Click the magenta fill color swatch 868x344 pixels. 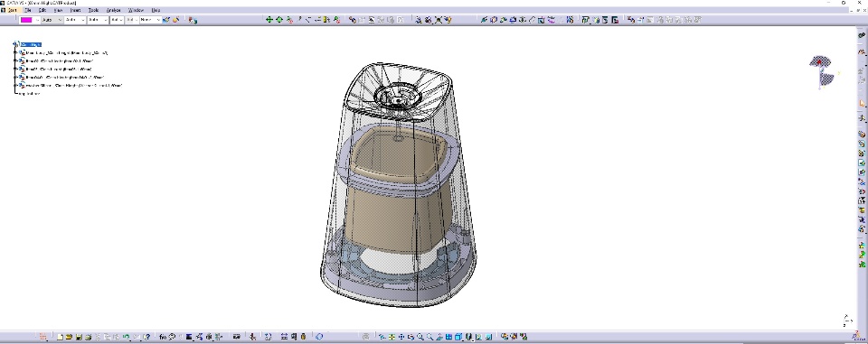[x=26, y=20]
